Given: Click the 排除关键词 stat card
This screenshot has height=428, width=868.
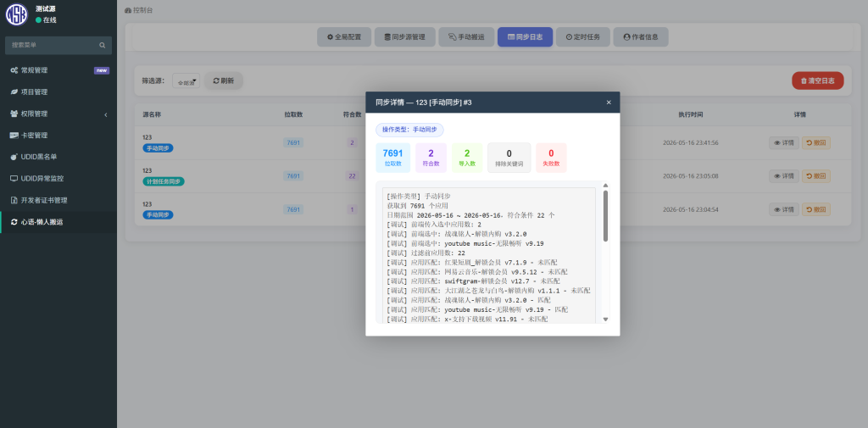Looking at the screenshot, I should click(x=509, y=158).
